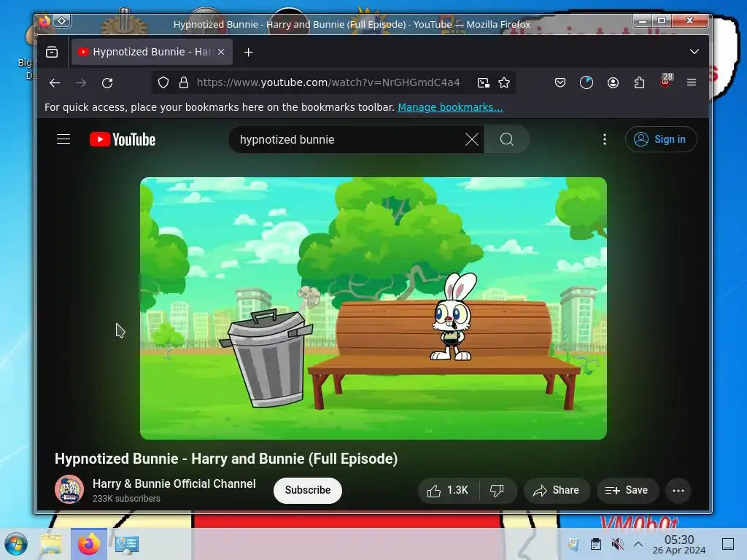Open file manager from the taskbar
Image resolution: width=747 pixels, height=560 pixels.
[x=52, y=544]
